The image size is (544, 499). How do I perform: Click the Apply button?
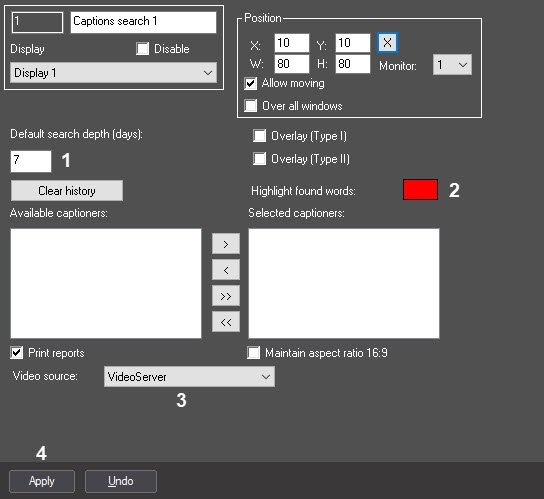click(42, 481)
